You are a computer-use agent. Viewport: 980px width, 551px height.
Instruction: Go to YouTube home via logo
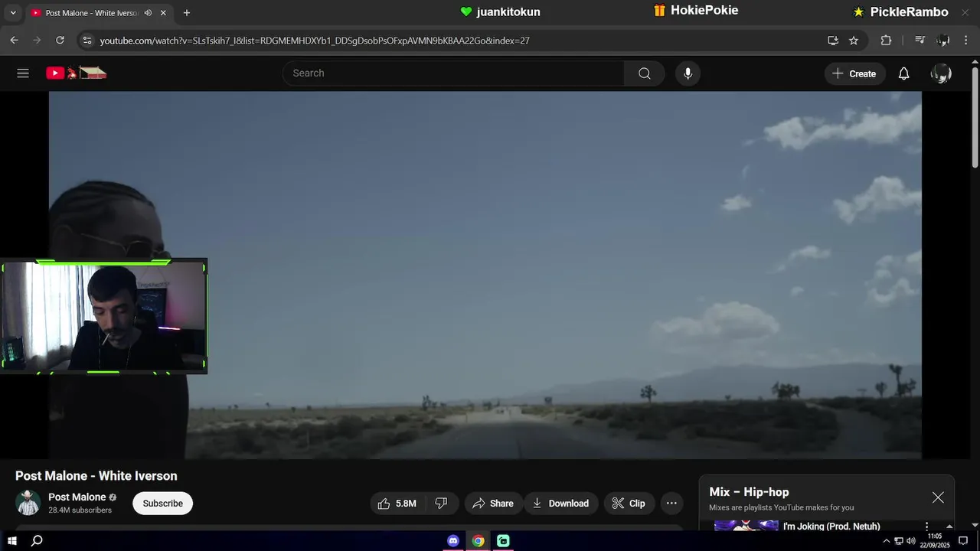(77, 73)
